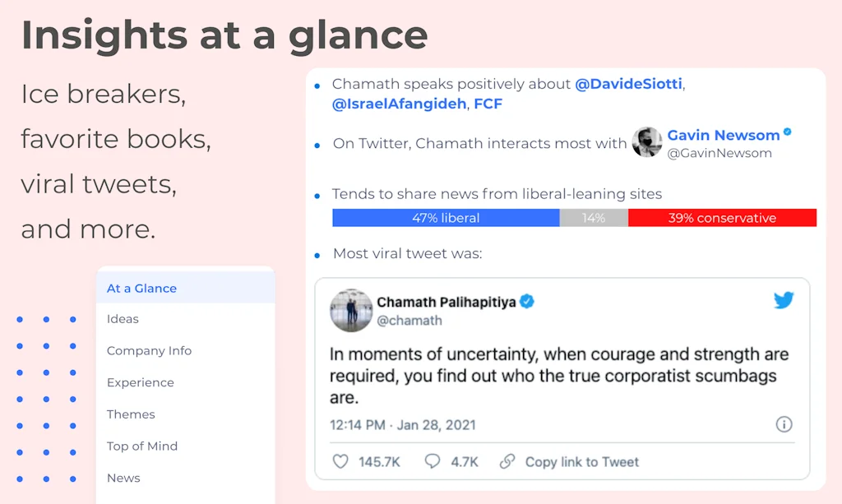Click the tweet info circle icon

(784, 425)
